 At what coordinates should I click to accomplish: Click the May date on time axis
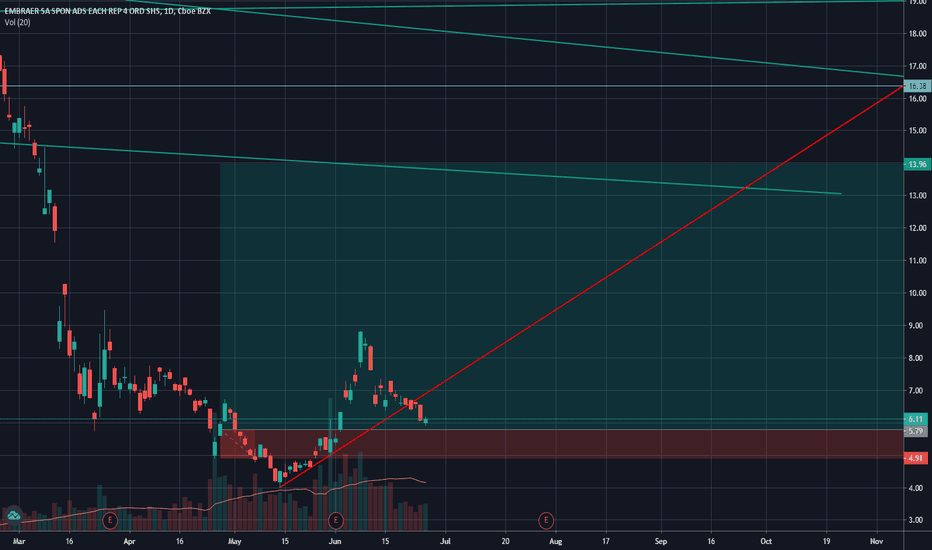pos(235,541)
